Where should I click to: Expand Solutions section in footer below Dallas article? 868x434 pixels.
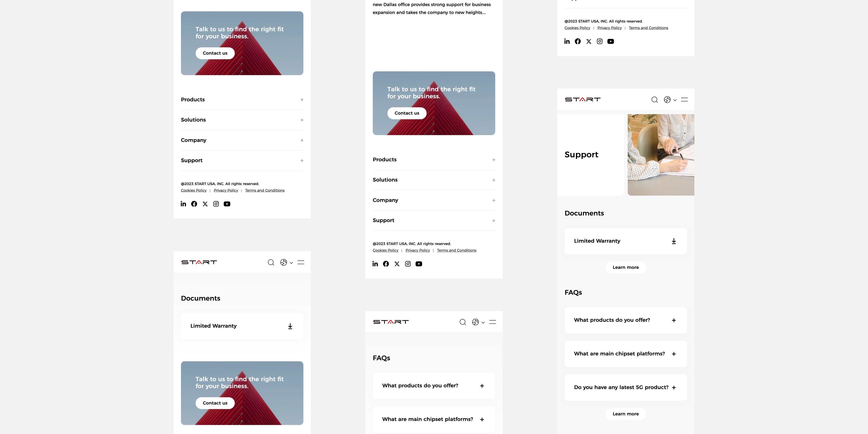[434, 180]
